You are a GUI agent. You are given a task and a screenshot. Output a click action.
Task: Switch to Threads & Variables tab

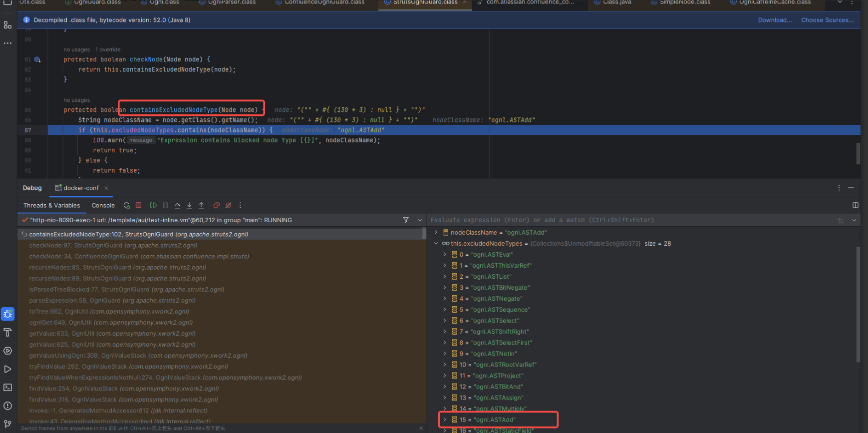51,205
